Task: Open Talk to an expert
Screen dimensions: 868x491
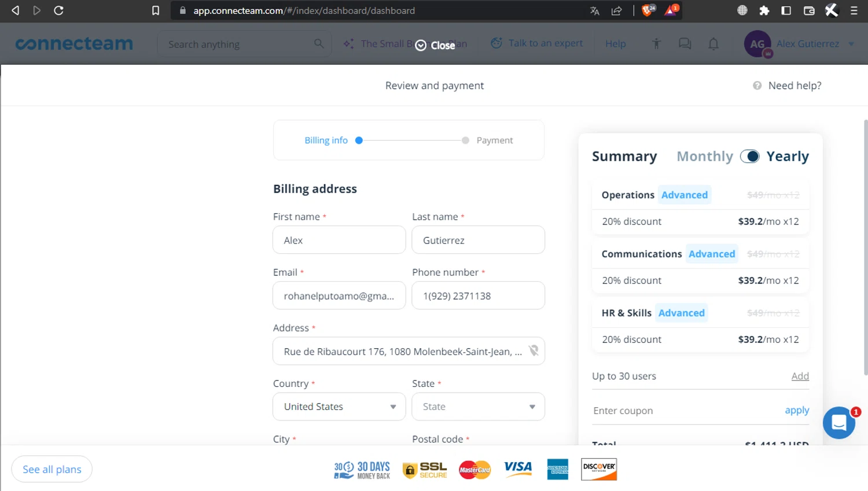Action: coord(537,43)
